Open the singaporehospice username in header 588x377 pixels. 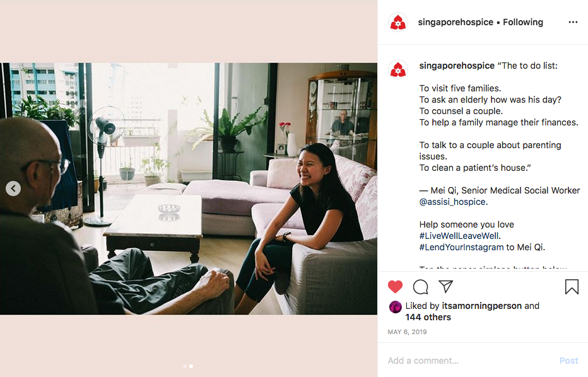456,22
